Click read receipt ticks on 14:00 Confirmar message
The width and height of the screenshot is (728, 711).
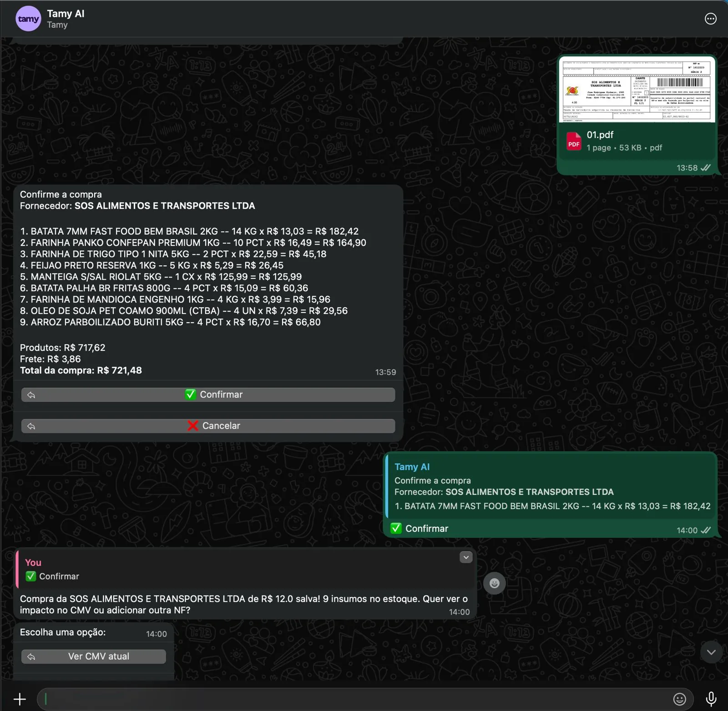pyautogui.click(x=706, y=530)
